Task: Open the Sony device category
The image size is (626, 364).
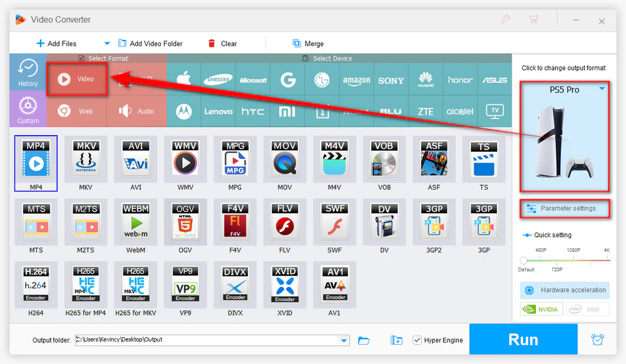Action: 391,79
